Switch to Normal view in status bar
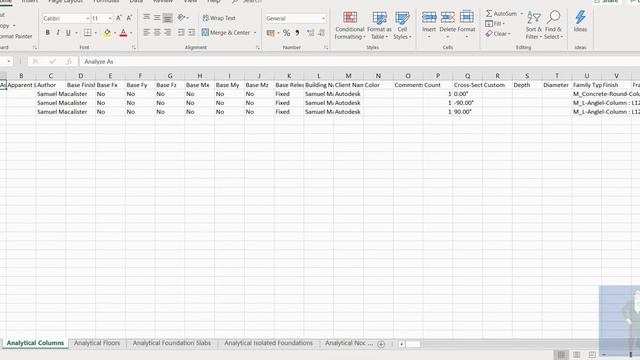640x360 pixels. pos(561,355)
